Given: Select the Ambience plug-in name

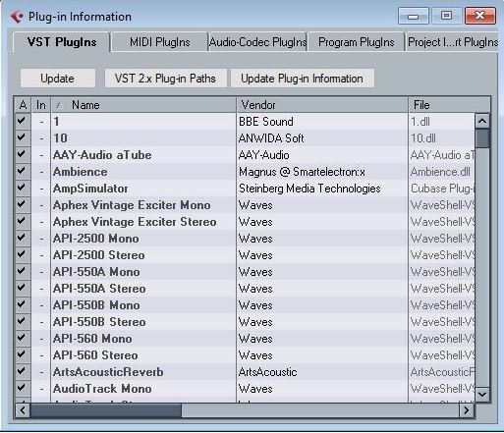Looking at the screenshot, I should pyautogui.click(x=81, y=172).
